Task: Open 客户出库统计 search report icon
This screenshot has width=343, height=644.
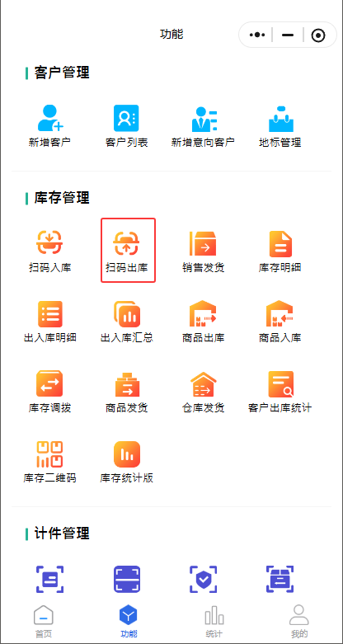Action: [280, 383]
